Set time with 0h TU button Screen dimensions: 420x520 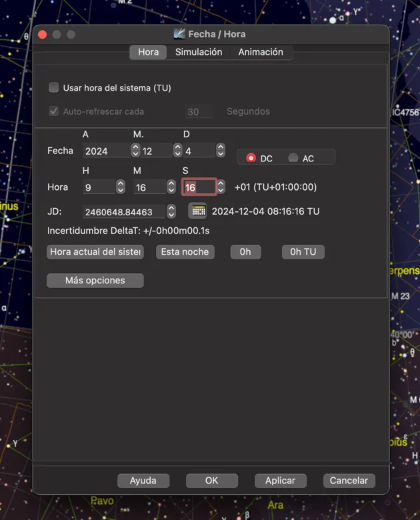(x=303, y=252)
